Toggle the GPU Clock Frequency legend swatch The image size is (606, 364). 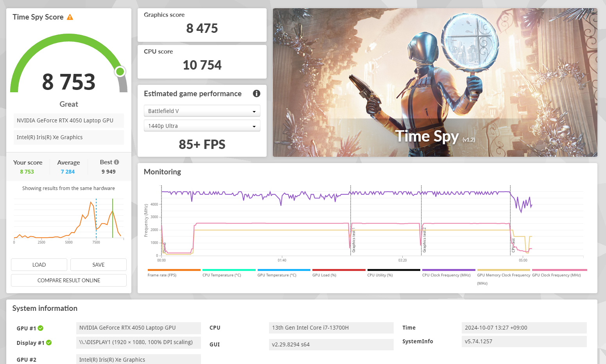[x=559, y=270]
